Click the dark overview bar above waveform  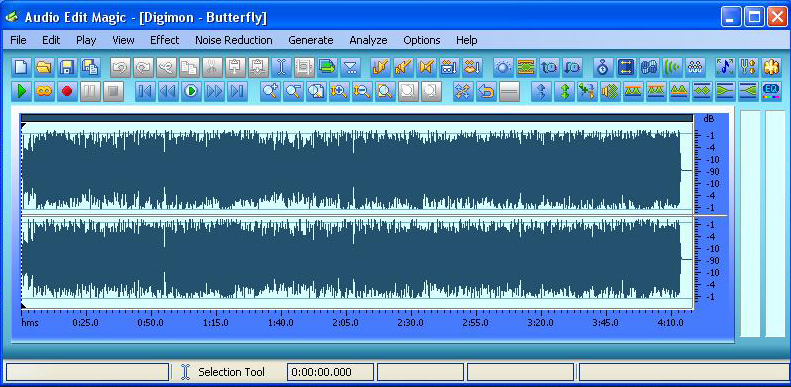point(357,118)
